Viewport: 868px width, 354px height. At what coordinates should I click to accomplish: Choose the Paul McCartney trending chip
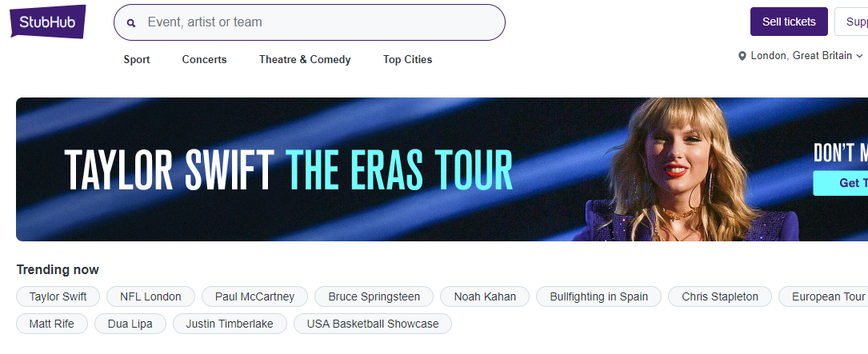click(x=254, y=296)
